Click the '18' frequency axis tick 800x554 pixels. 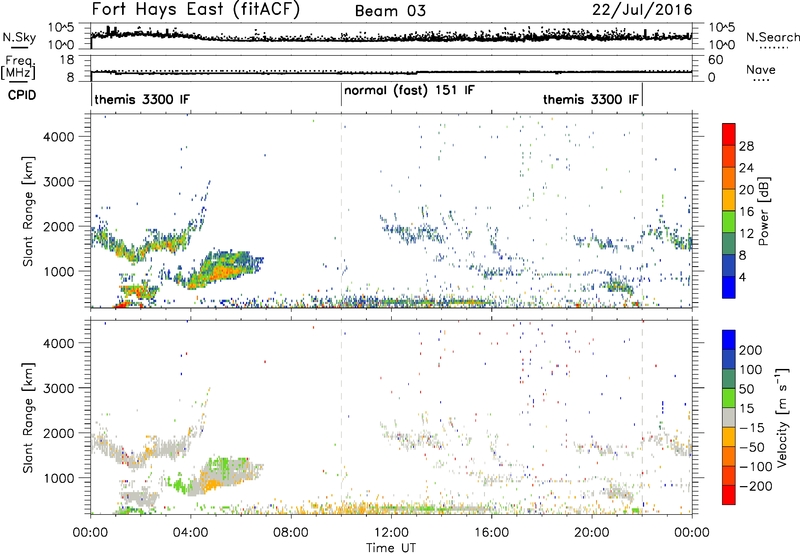(x=67, y=60)
